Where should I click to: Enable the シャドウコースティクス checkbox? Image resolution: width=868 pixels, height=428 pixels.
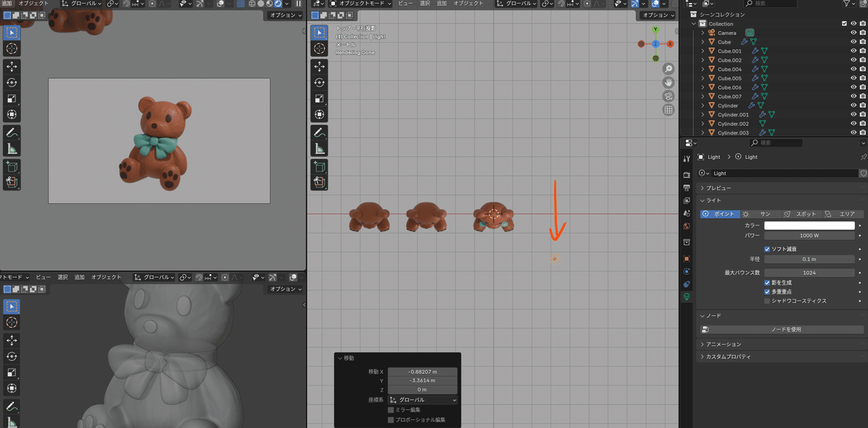[x=767, y=301]
